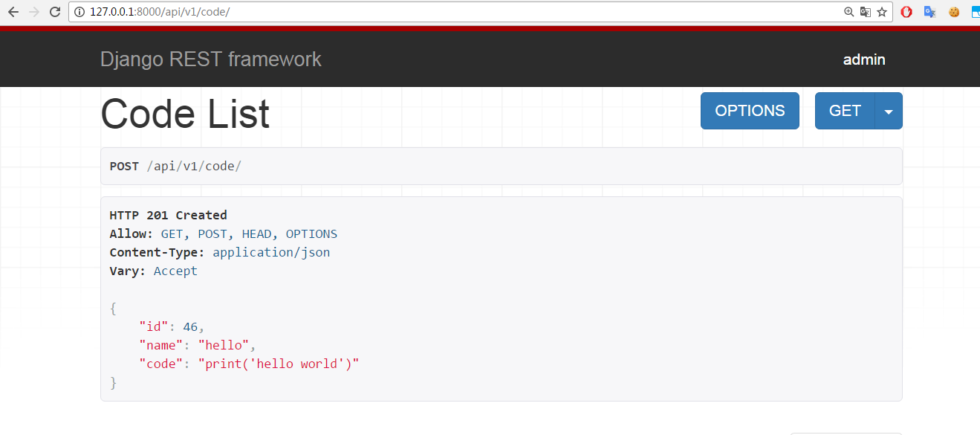Go back with the browser back arrow
Screen dimensions: 980x435
(13, 12)
